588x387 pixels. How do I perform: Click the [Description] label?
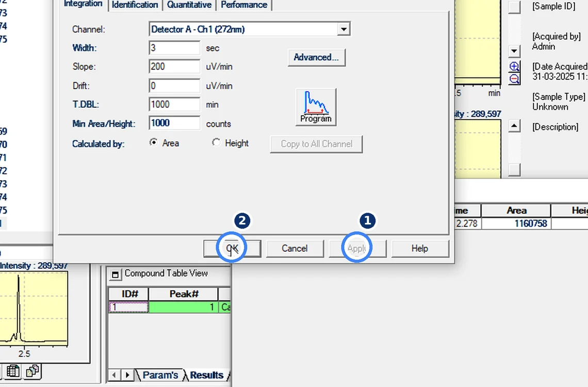[x=556, y=127]
